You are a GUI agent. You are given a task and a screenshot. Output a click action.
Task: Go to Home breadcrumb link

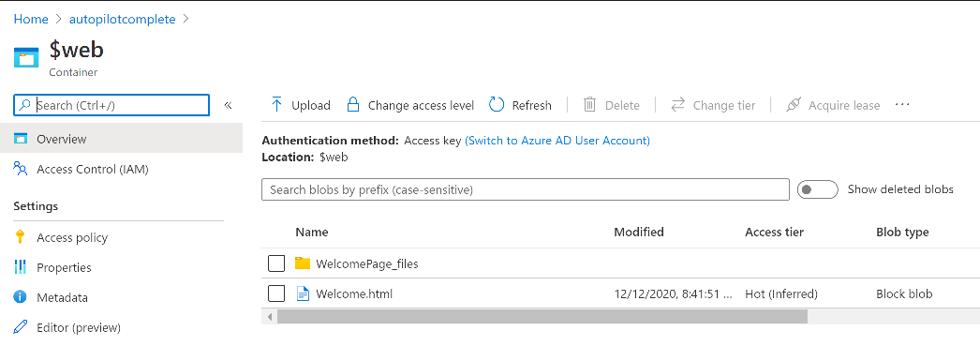coord(31,20)
